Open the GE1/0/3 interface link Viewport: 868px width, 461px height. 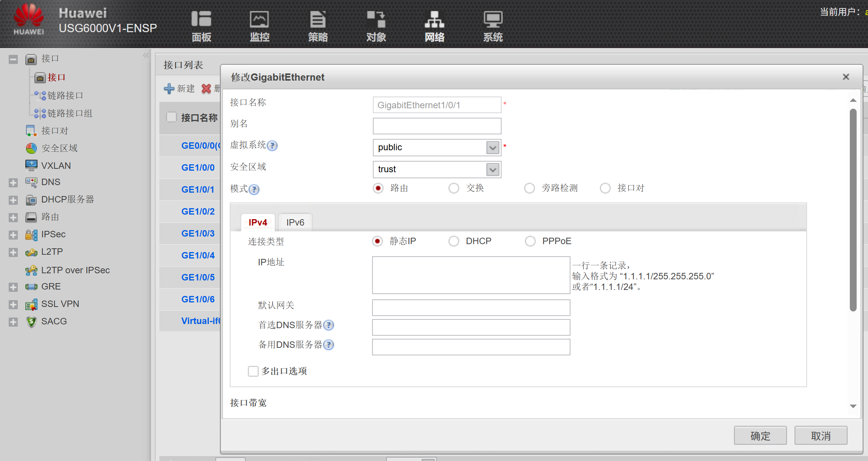point(198,233)
